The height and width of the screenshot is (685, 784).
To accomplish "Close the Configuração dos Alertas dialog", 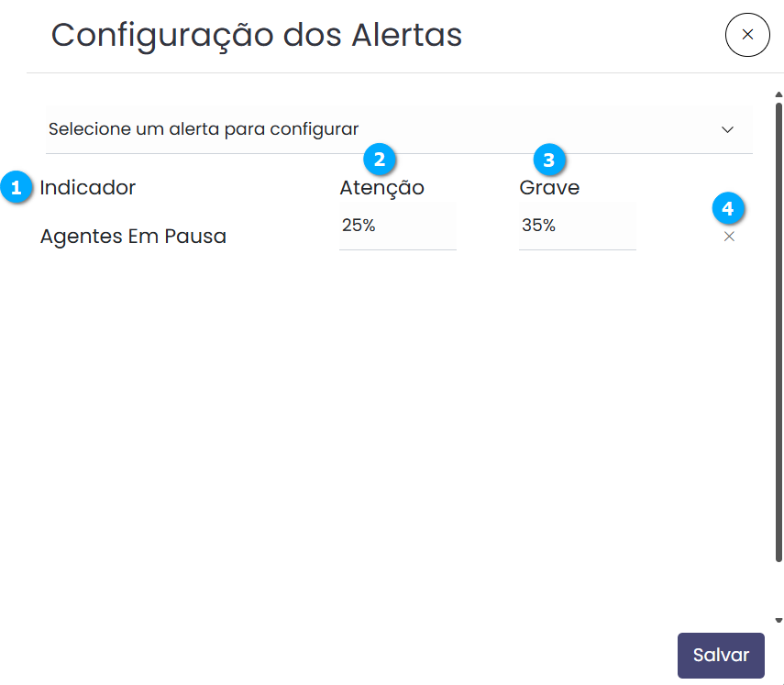I will pyautogui.click(x=747, y=35).
